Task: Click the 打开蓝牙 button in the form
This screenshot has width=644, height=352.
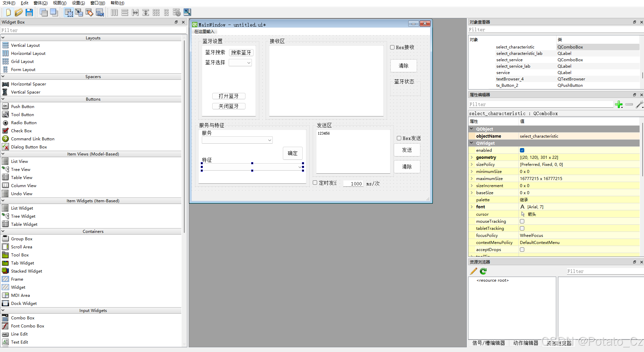Action: [x=229, y=96]
